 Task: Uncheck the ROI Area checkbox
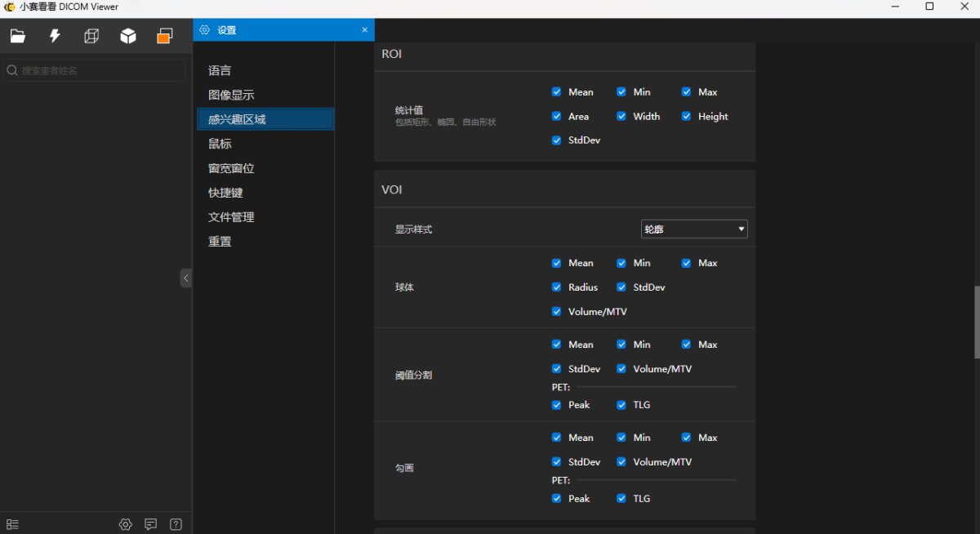557,117
